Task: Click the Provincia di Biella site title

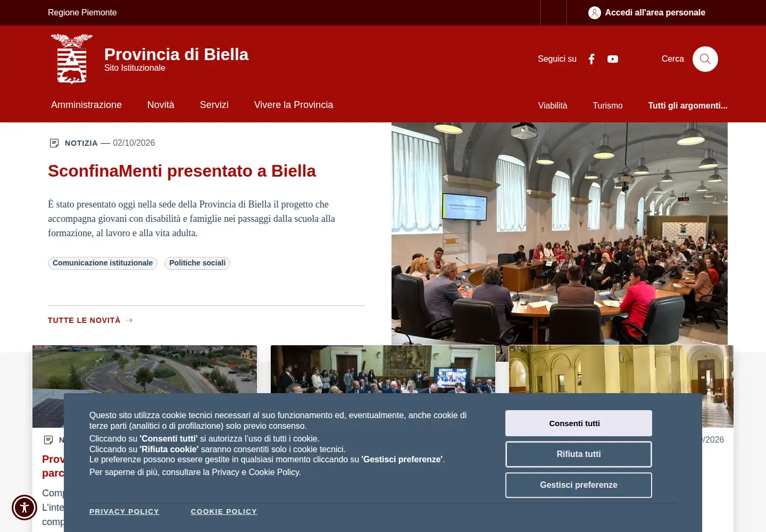Action: 176,54
